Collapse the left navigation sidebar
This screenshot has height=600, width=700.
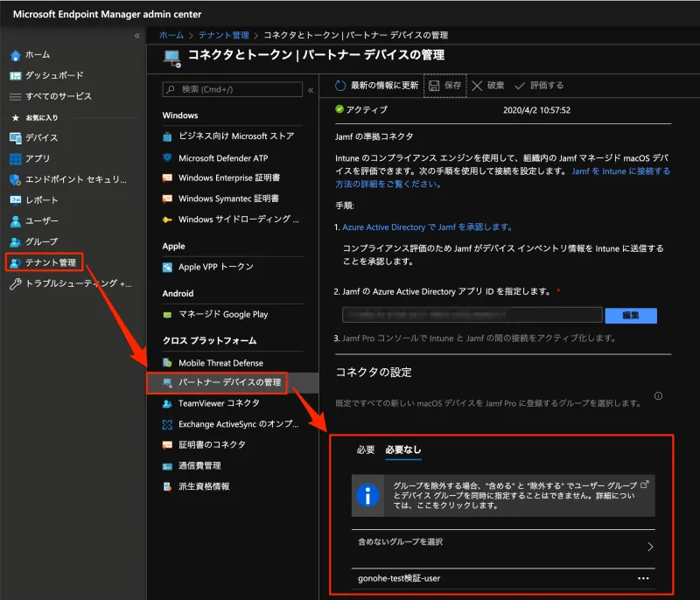tap(136, 36)
